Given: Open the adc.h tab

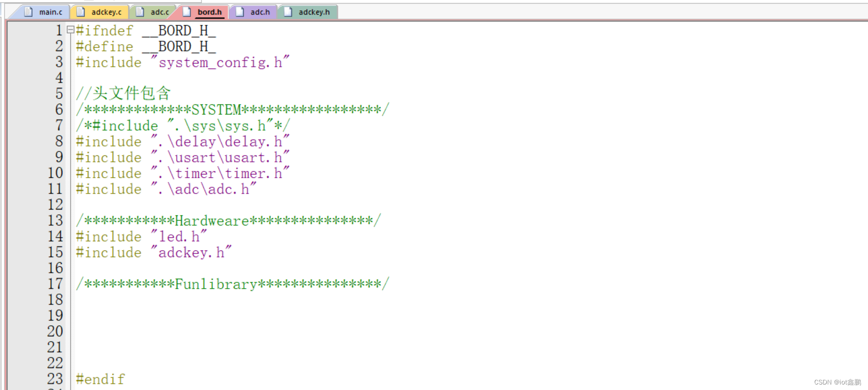Looking at the screenshot, I should tap(253, 12).
